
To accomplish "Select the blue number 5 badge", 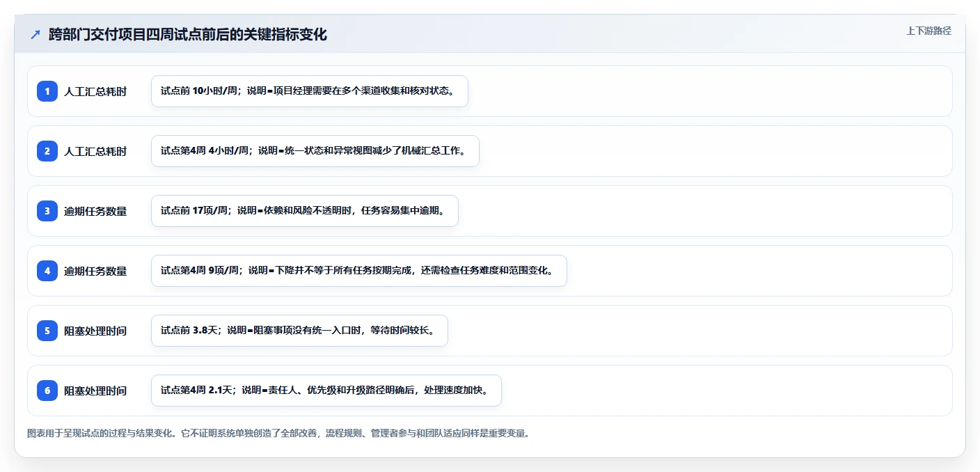I will [x=47, y=331].
